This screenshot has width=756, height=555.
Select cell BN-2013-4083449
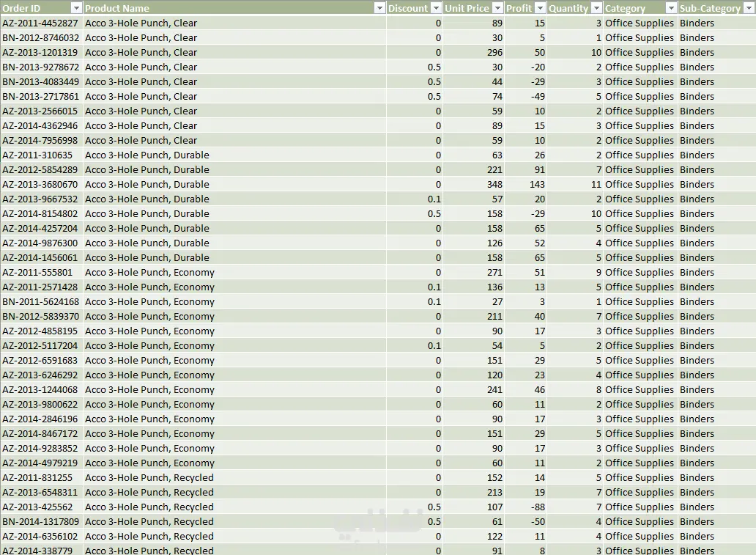(40, 81)
